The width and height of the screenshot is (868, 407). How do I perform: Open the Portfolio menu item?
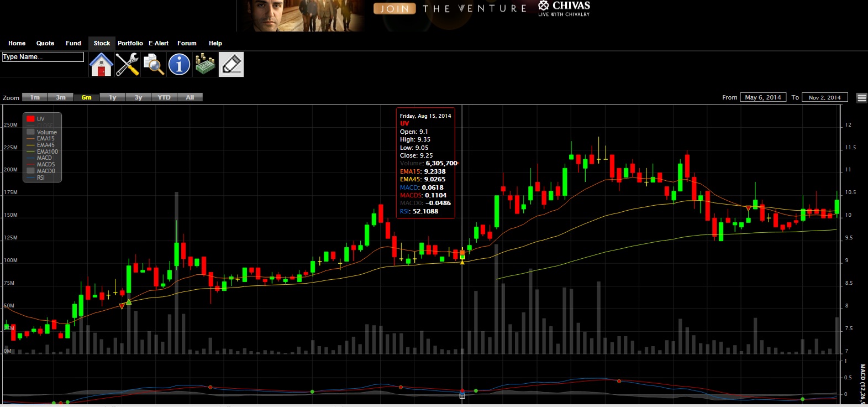pyautogui.click(x=130, y=43)
